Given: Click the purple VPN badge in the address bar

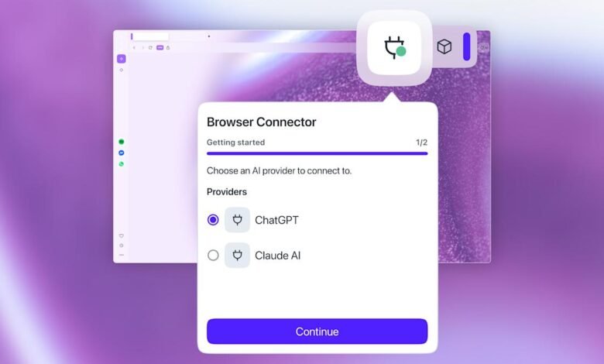Looking at the screenshot, I should pyautogui.click(x=160, y=48).
